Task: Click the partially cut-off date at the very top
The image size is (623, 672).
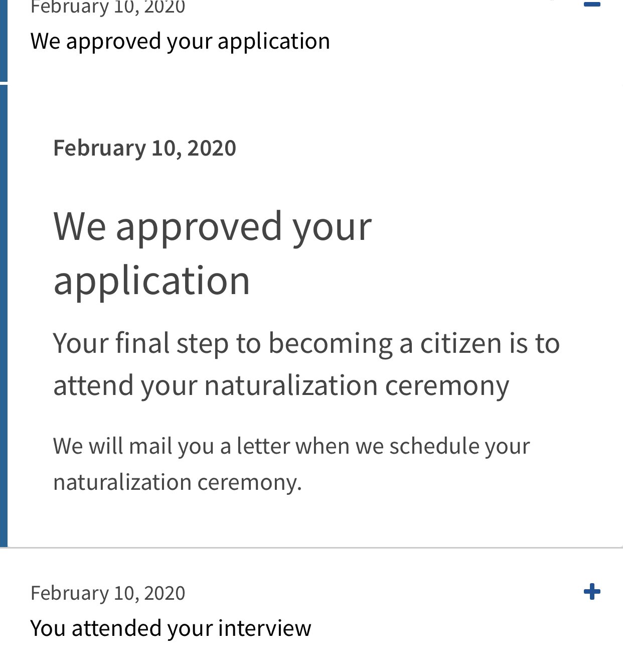Action: click(x=108, y=7)
